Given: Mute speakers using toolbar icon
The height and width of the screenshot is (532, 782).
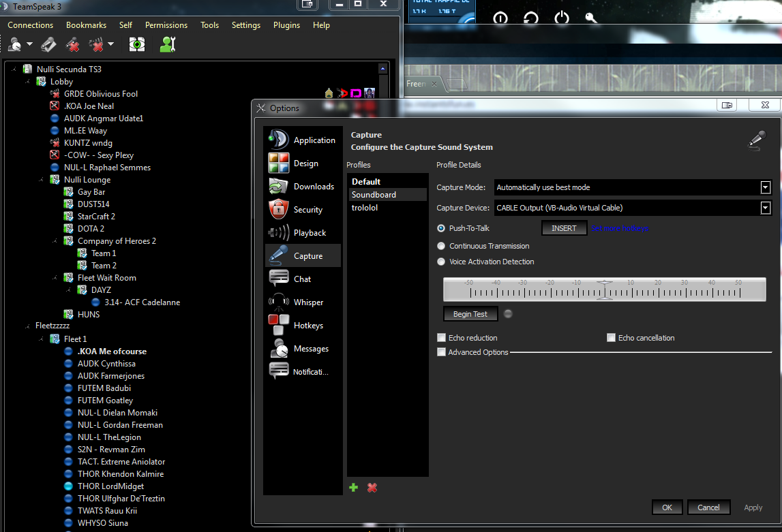Looking at the screenshot, I should [96, 45].
